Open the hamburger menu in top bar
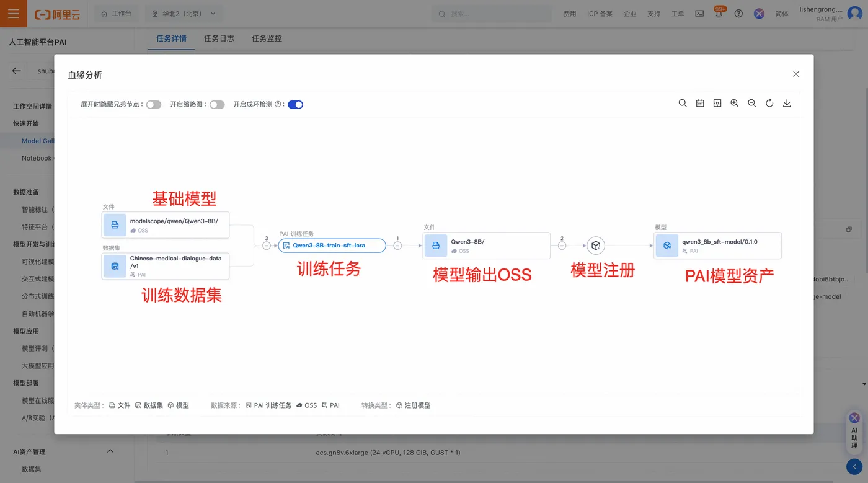 [14, 14]
